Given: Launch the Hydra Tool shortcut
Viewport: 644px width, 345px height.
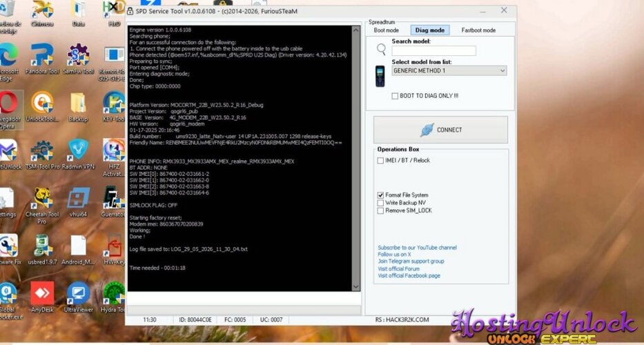Looking at the screenshot, I should 114,297.
